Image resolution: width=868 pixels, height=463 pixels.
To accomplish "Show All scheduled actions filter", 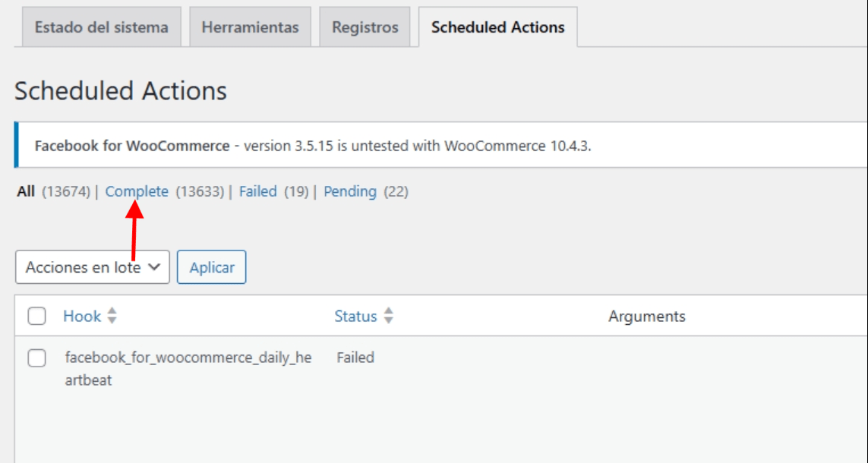I will [26, 192].
